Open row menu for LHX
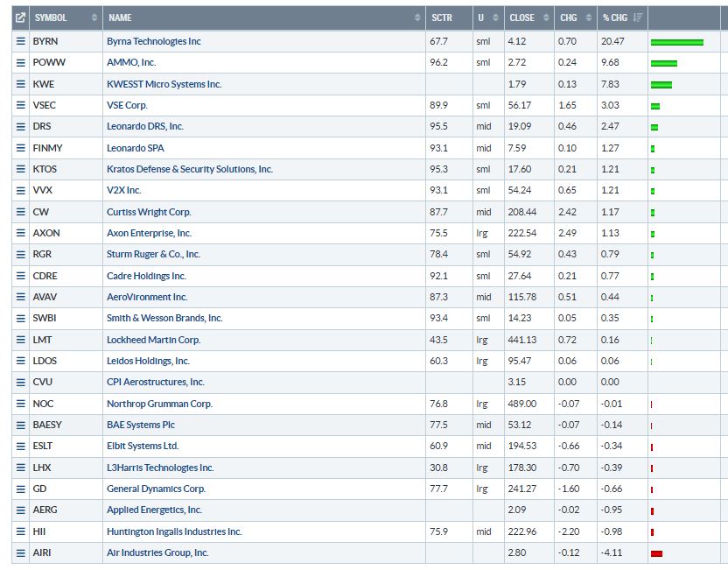This screenshot has width=728, height=570. pos(20,468)
